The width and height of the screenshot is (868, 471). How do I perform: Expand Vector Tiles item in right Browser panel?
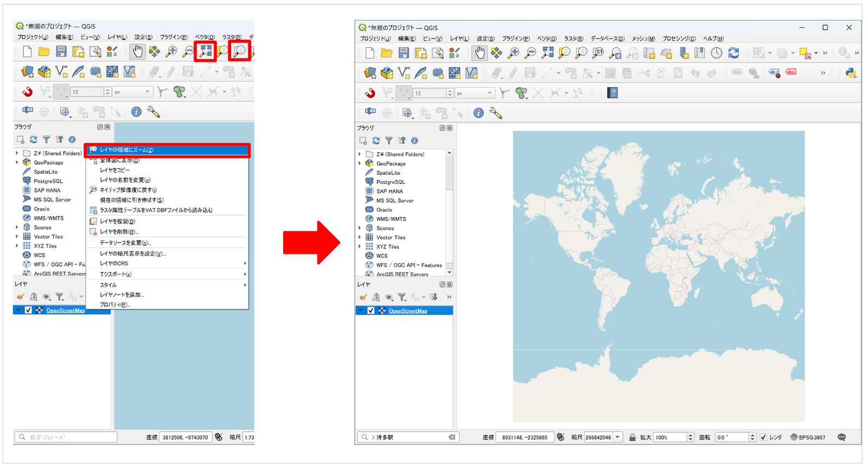click(x=360, y=237)
